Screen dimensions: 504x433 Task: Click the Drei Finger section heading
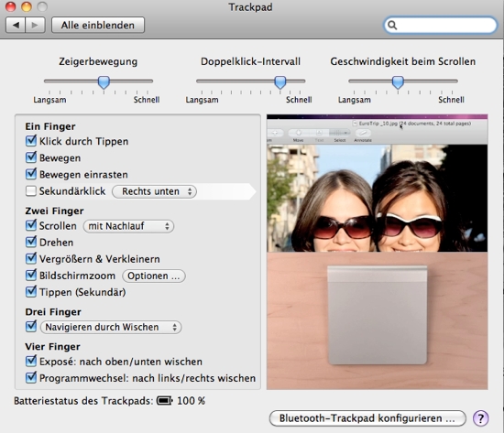[x=53, y=312]
